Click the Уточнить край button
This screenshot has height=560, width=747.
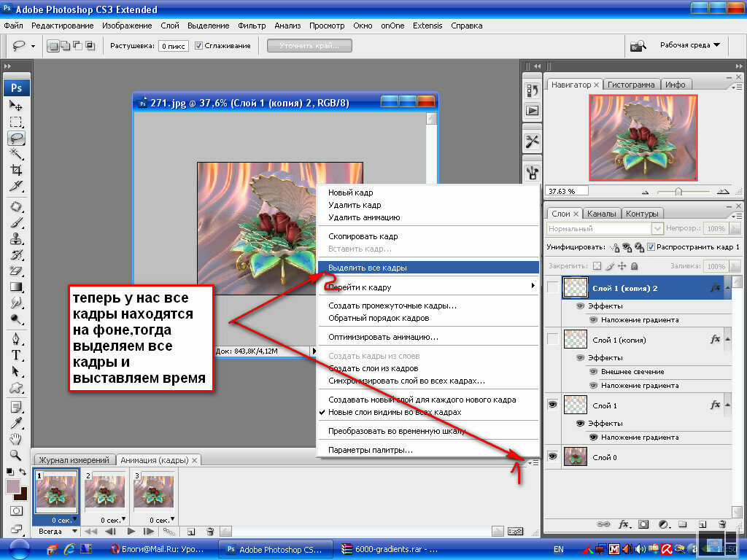(309, 46)
